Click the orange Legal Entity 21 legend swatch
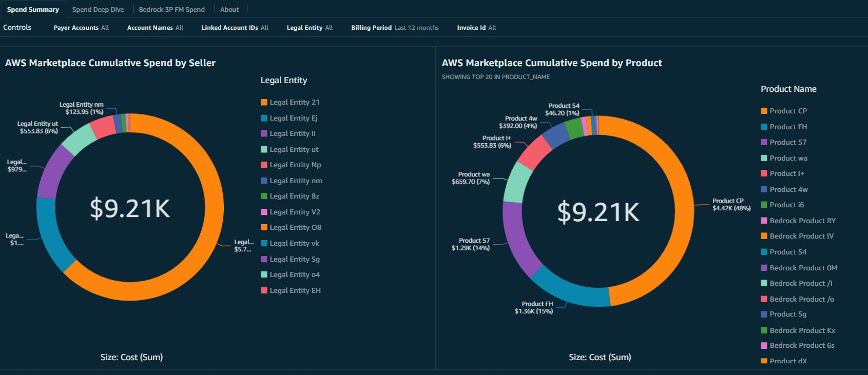The height and width of the screenshot is (375, 868). click(264, 102)
